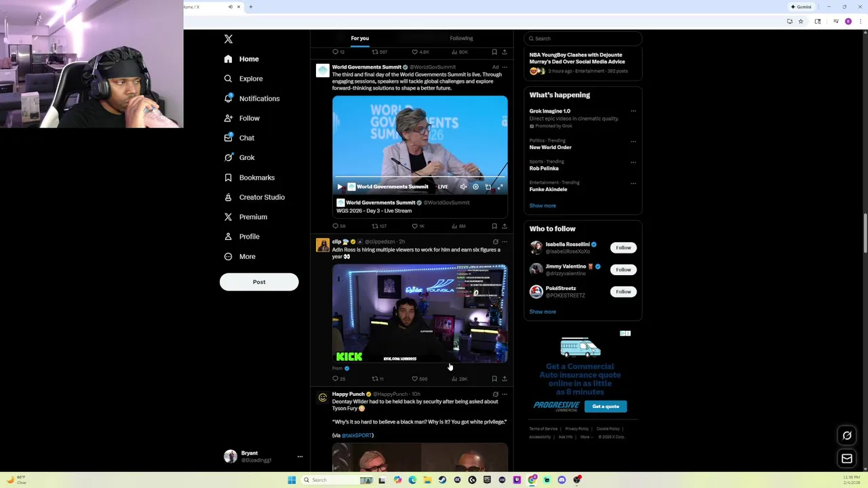Open Profile in the sidebar
Viewport: 868px width, 488px height.
tap(242, 237)
